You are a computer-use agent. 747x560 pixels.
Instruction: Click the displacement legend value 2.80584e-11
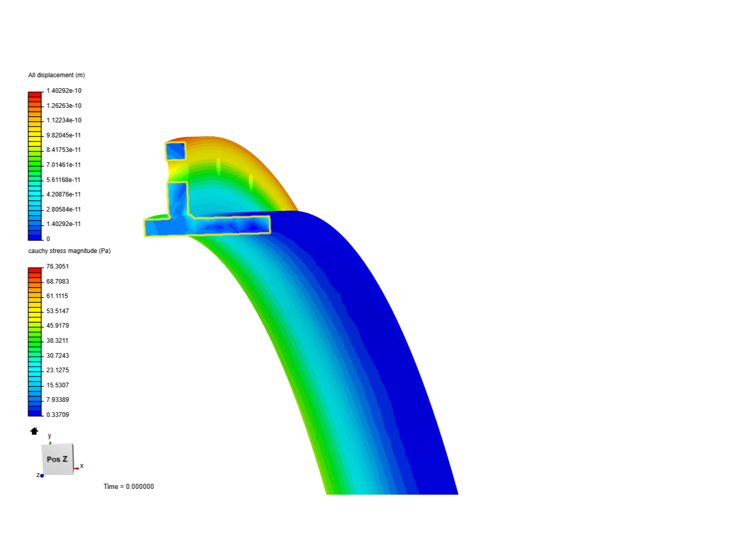63,209
